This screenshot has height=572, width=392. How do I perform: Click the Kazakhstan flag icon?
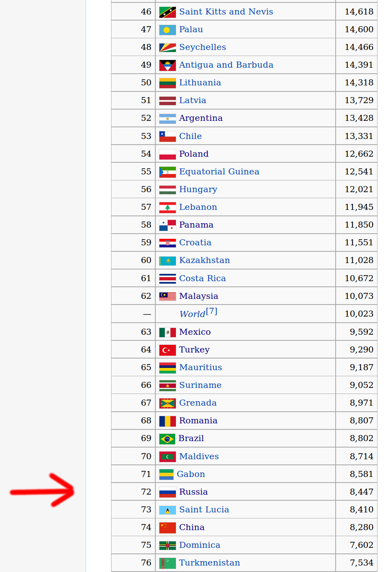pos(167,261)
